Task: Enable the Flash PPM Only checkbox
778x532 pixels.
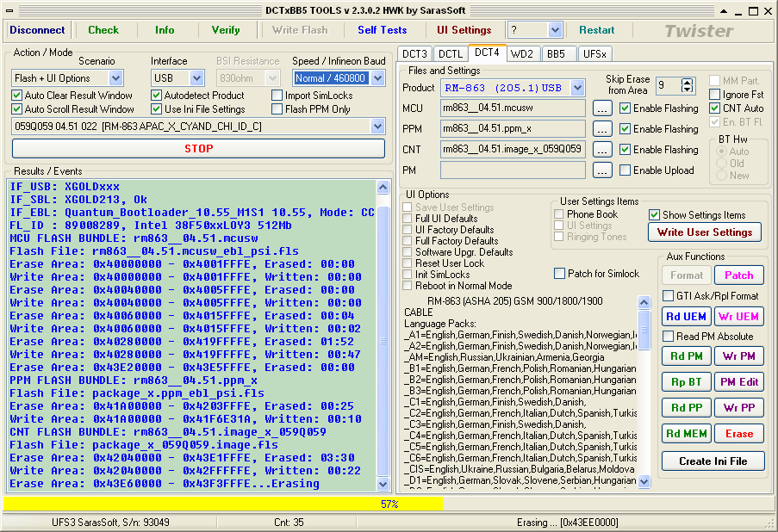Action: coord(277,109)
